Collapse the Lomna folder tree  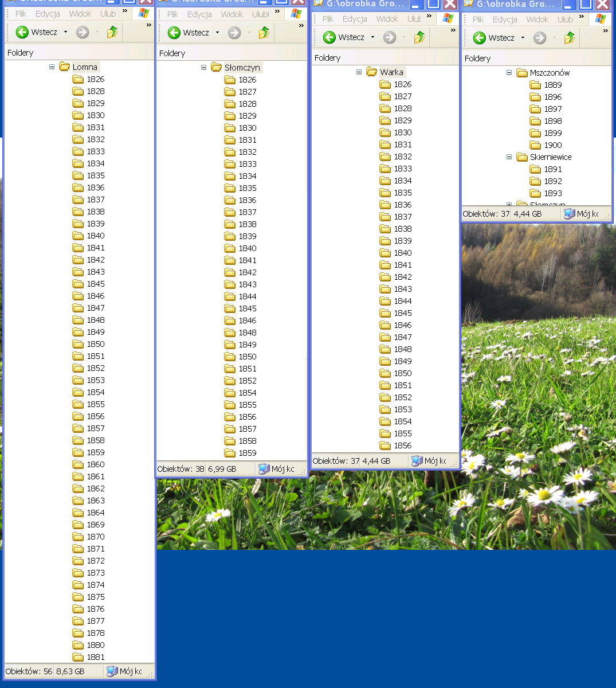tap(52, 67)
